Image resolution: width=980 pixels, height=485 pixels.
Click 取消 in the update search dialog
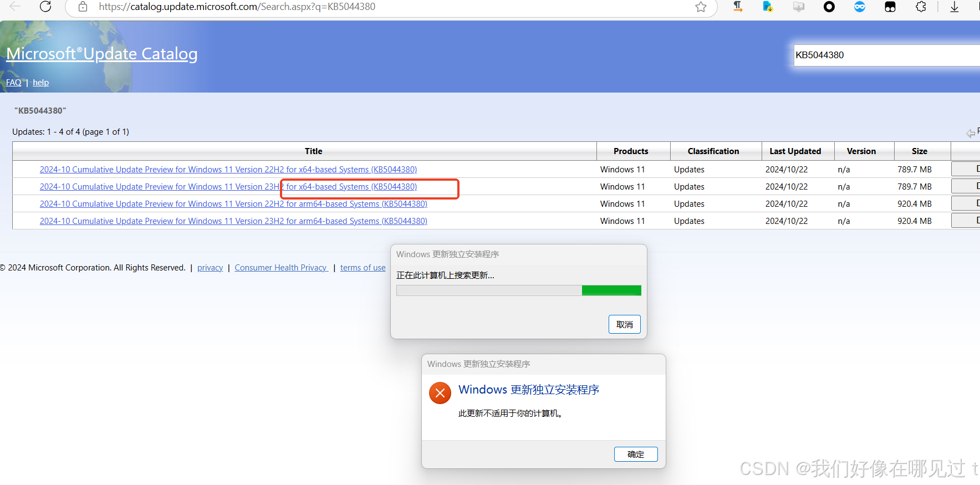pyautogui.click(x=625, y=324)
